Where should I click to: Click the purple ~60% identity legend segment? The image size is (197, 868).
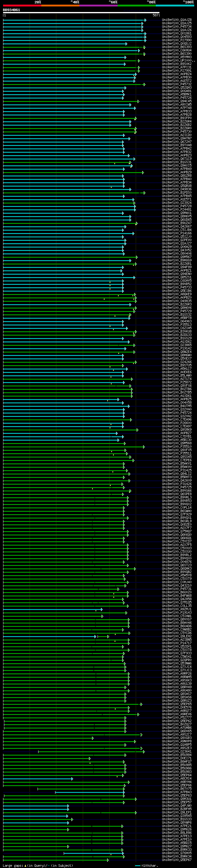coord(99,6)
